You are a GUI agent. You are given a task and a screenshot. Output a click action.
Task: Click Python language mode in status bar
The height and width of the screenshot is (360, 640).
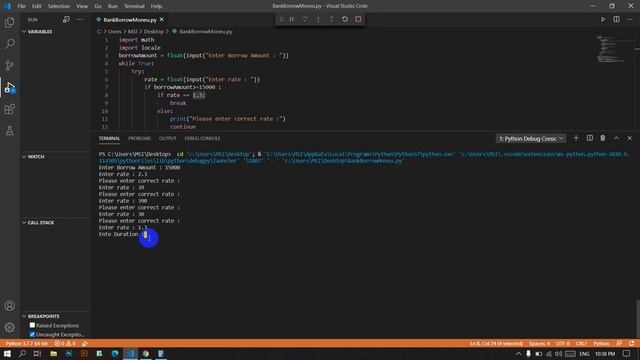[601, 344]
